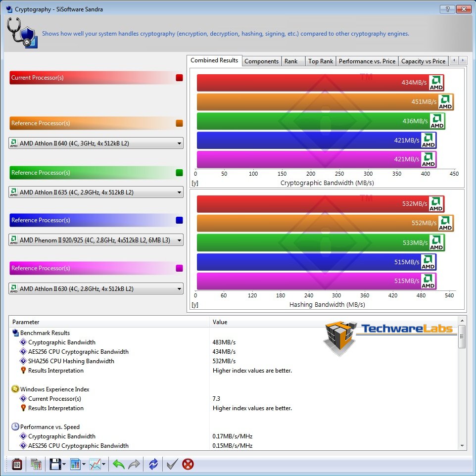Open the save icon's dropdown arrow
Viewport: 476px width, 476px height.
tap(64, 464)
